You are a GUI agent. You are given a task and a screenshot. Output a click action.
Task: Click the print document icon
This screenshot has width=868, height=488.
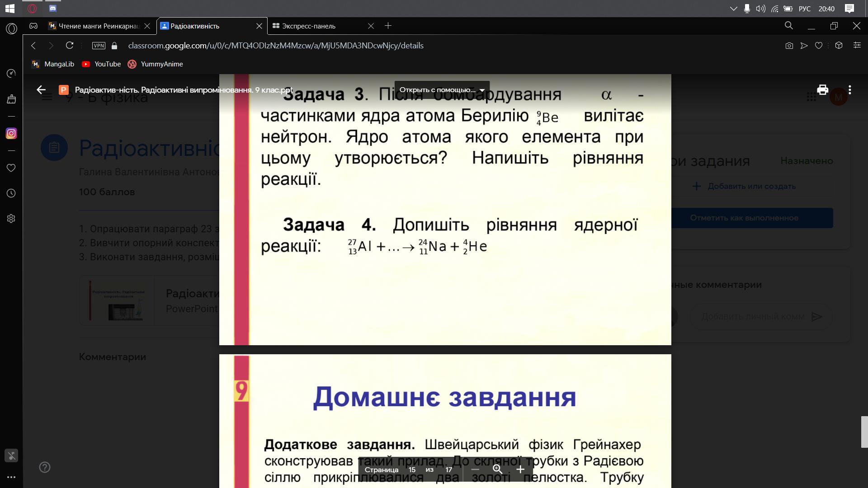[822, 90]
